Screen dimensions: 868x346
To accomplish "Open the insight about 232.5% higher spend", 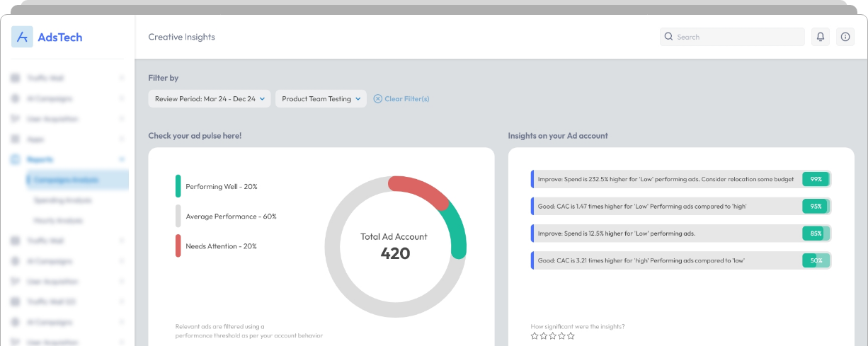I will pos(666,180).
